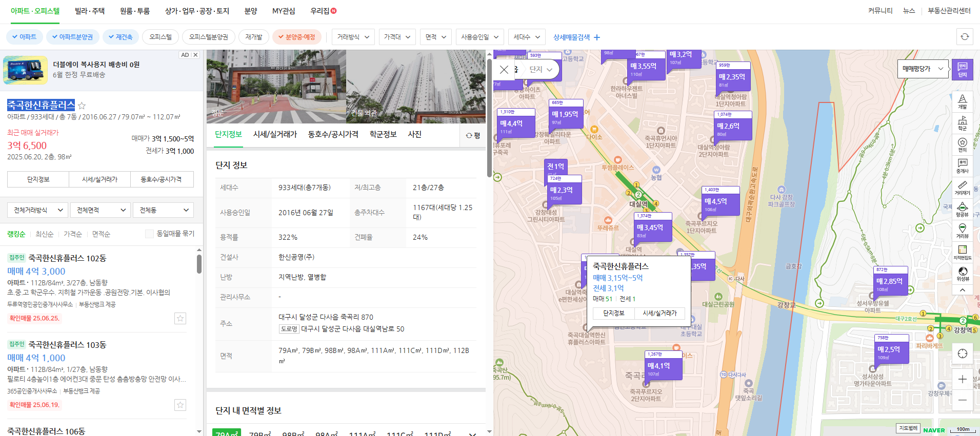
Task: Open the 커뮤니티 link
Action: click(x=880, y=11)
